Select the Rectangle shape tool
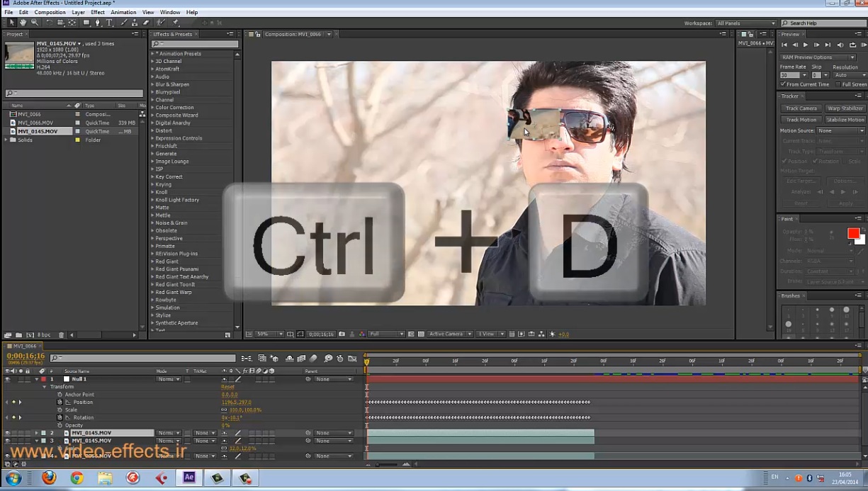Image resolution: width=868 pixels, height=491 pixels. pyautogui.click(x=86, y=23)
